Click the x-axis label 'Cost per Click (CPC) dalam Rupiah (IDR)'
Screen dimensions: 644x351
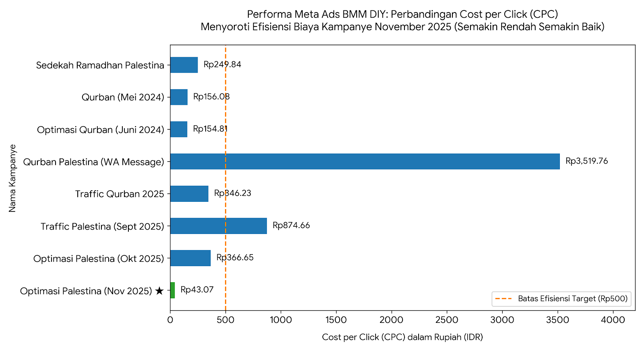tap(402, 337)
